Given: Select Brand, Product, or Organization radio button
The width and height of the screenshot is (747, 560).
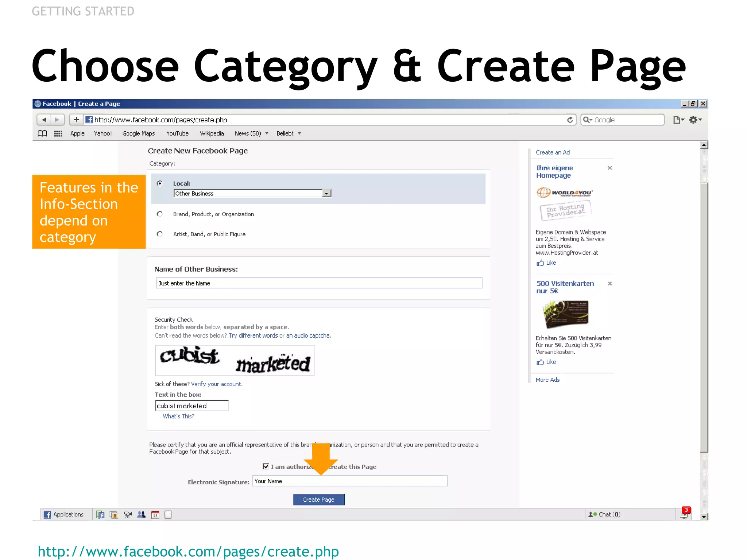Looking at the screenshot, I should click(x=159, y=214).
